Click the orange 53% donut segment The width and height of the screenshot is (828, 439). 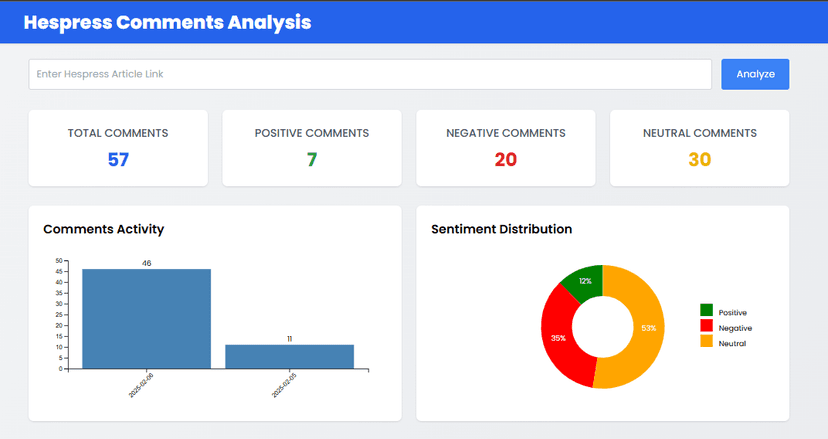tap(648, 328)
